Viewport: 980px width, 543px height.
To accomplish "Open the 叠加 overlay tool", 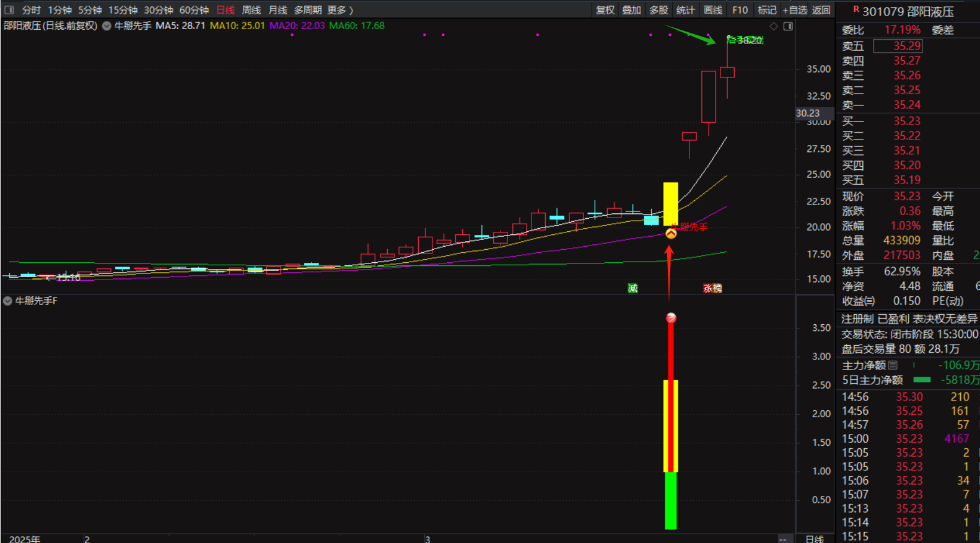I will (x=631, y=10).
